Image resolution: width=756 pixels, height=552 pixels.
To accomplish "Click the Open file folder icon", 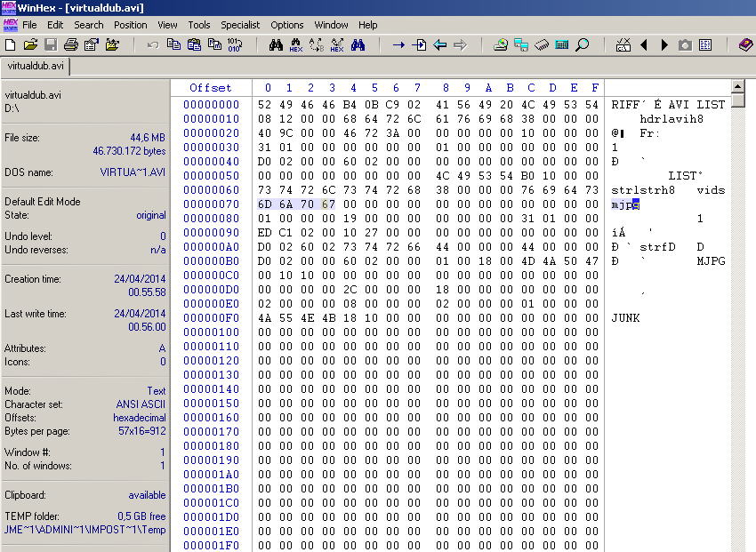I will (30, 45).
